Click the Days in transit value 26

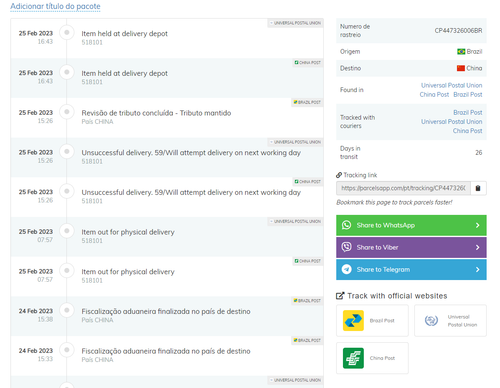pos(479,153)
